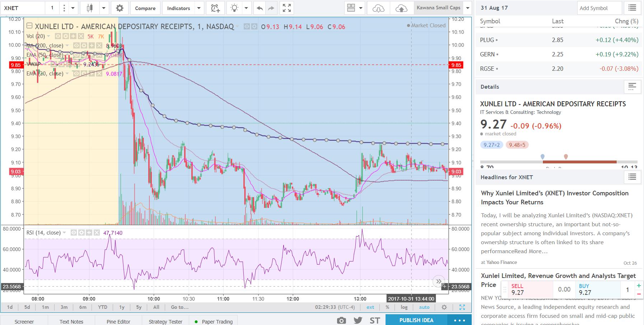Hide the Vol (20) indicator
The height and width of the screenshot is (325, 644).
[x=58, y=36]
